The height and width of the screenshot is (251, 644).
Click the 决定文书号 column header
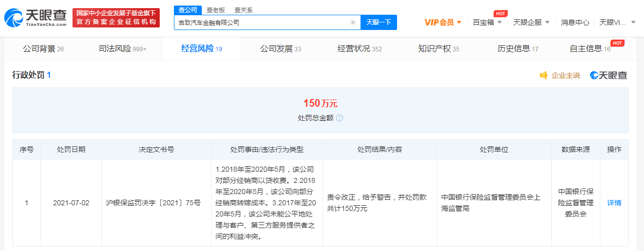pos(156,149)
